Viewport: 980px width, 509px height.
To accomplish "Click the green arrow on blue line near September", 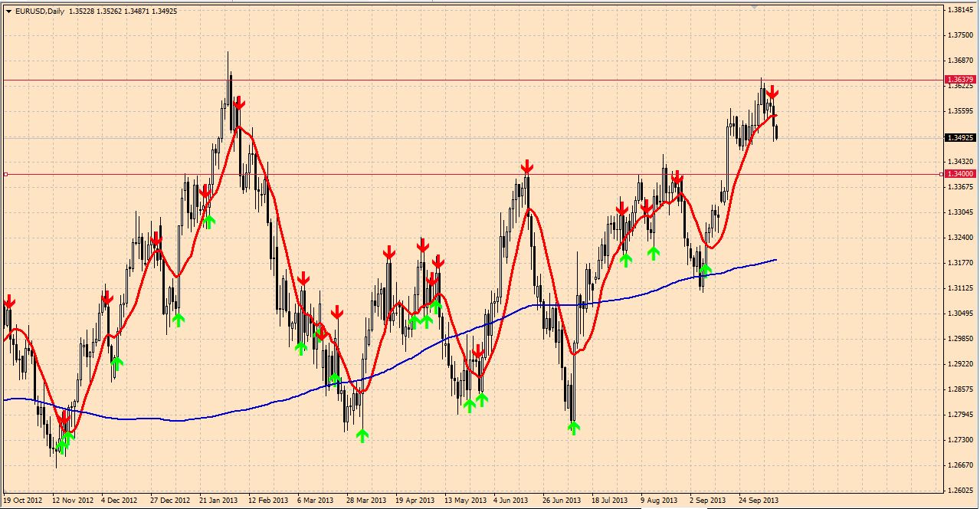I will point(706,270).
